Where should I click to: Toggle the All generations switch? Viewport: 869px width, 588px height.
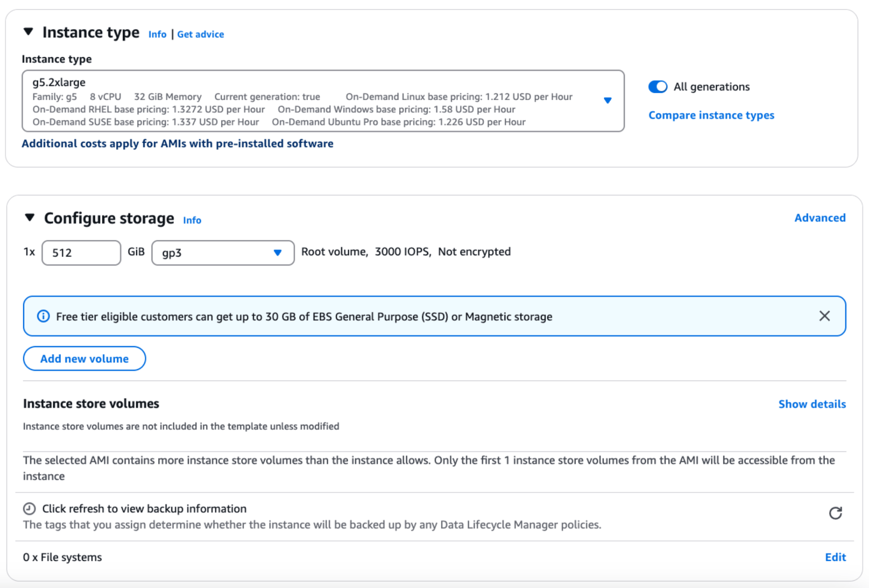658,87
